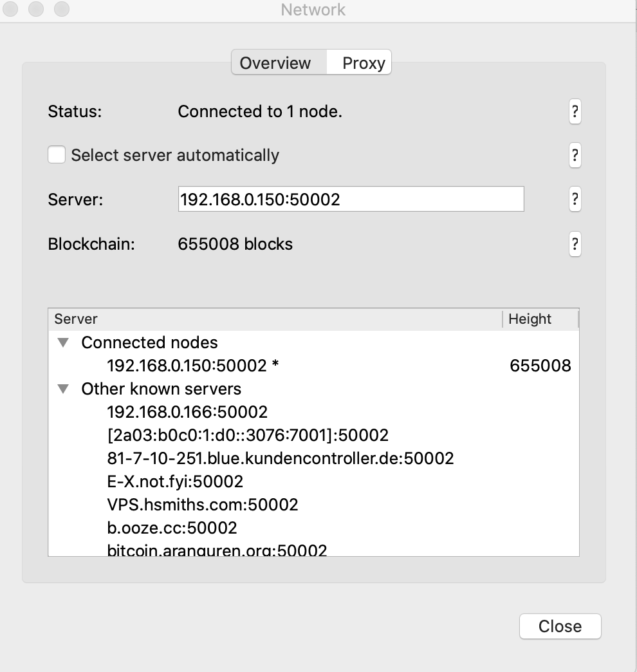637x672 pixels.
Task: Switch to the Proxy tab
Action: (x=363, y=63)
